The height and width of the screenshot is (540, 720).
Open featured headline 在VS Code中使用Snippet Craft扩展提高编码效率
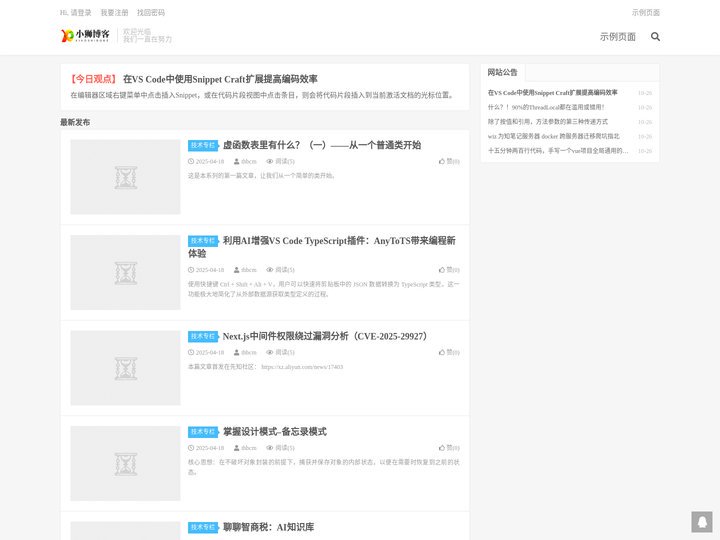pyautogui.click(x=220, y=79)
